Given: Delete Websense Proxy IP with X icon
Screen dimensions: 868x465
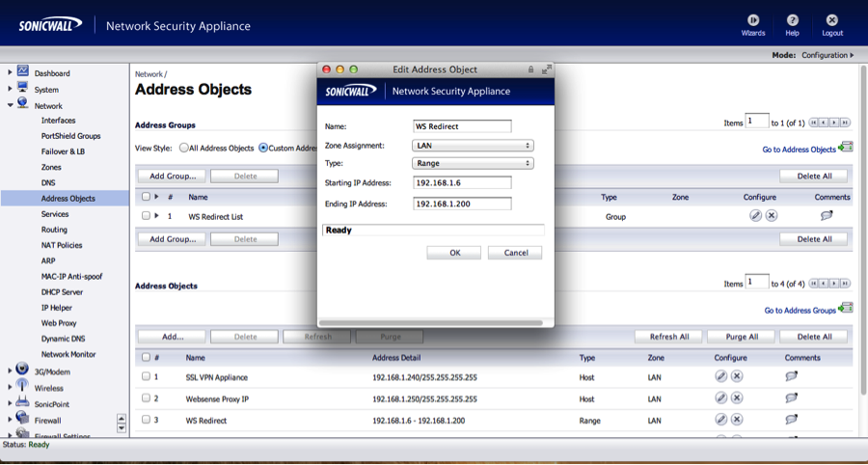Looking at the screenshot, I should [736, 398].
